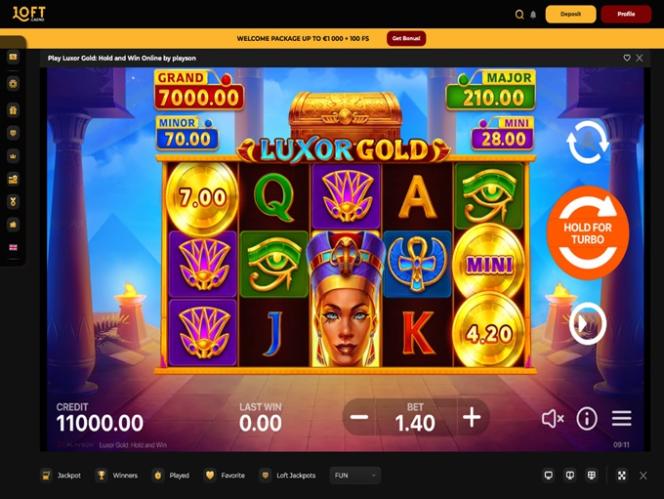Open the Jackpot tab
664x499 pixels.
[61, 475]
